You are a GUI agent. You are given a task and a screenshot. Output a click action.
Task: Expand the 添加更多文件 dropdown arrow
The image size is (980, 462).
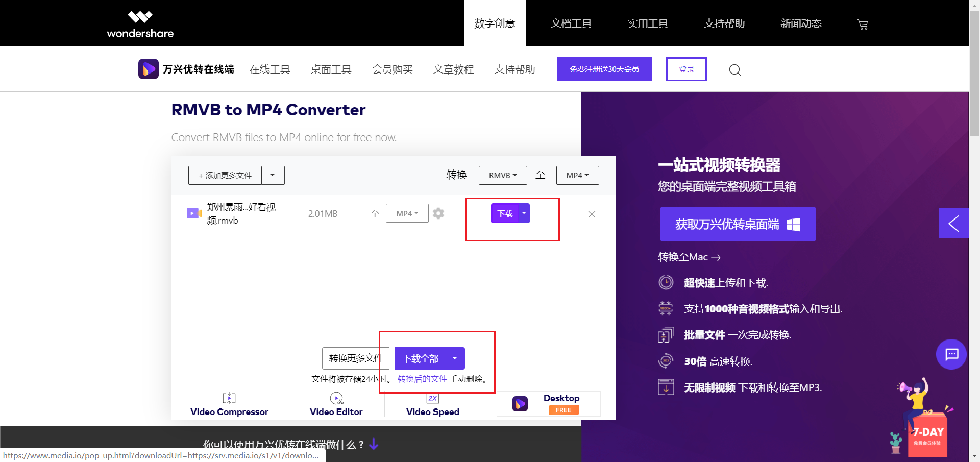273,175
